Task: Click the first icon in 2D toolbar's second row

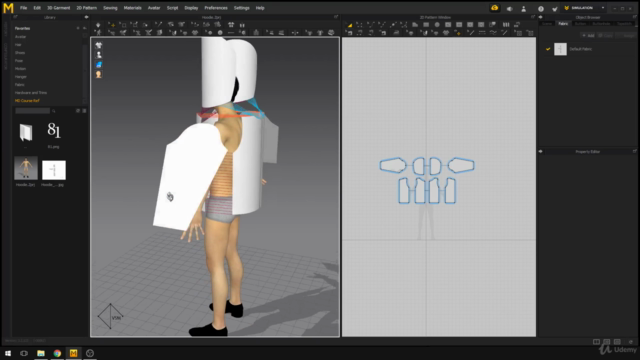Action: (x=349, y=33)
